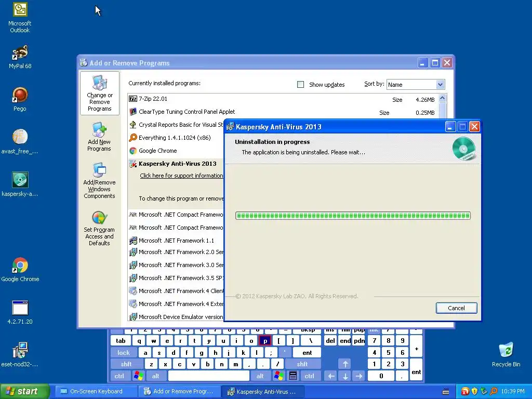The height and width of the screenshot is (399, 532).
Task: Select Microsoft .NET Framework 1.1 icon
Action: (133, 241)
